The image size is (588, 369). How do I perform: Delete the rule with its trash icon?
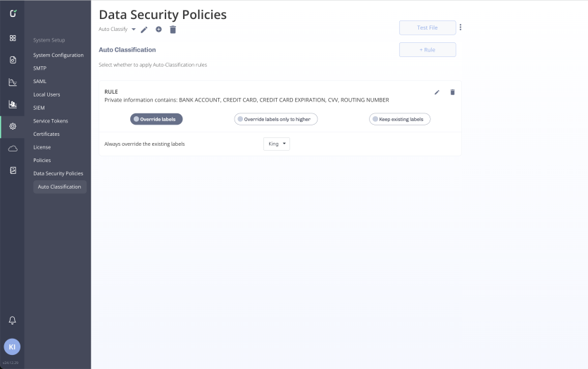[x=453, y=92]
